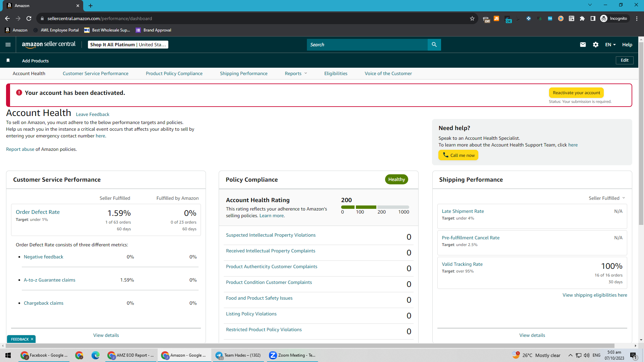Open the settings gear icon
Image resolution: width=644 pixels, height=362 pixels.
(x=596, y=45)
